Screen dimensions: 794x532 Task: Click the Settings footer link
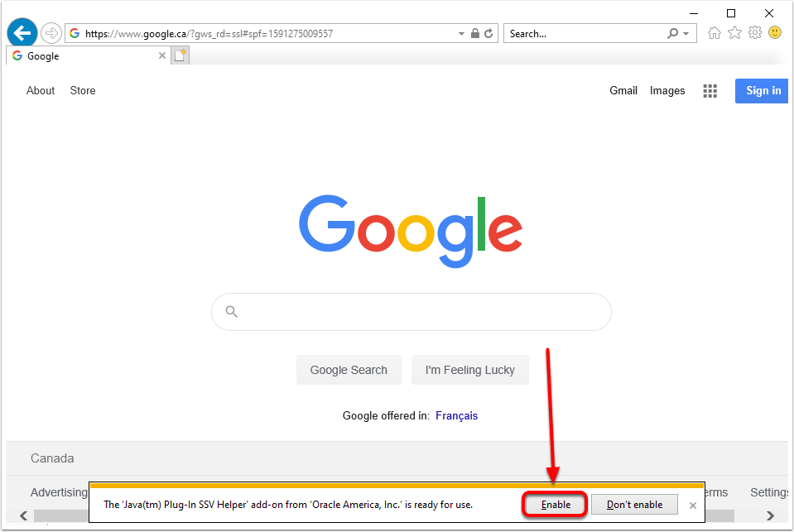[x=768, y=492]
